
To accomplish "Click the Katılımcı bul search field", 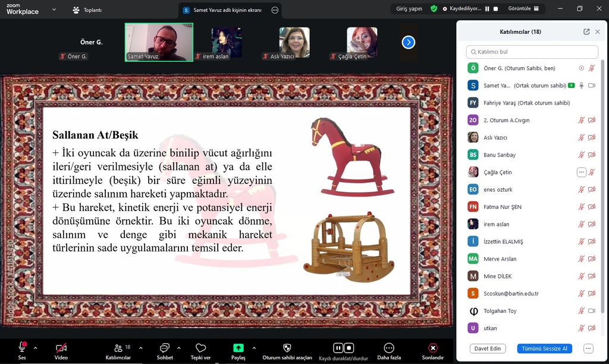I will click(532, 52).
